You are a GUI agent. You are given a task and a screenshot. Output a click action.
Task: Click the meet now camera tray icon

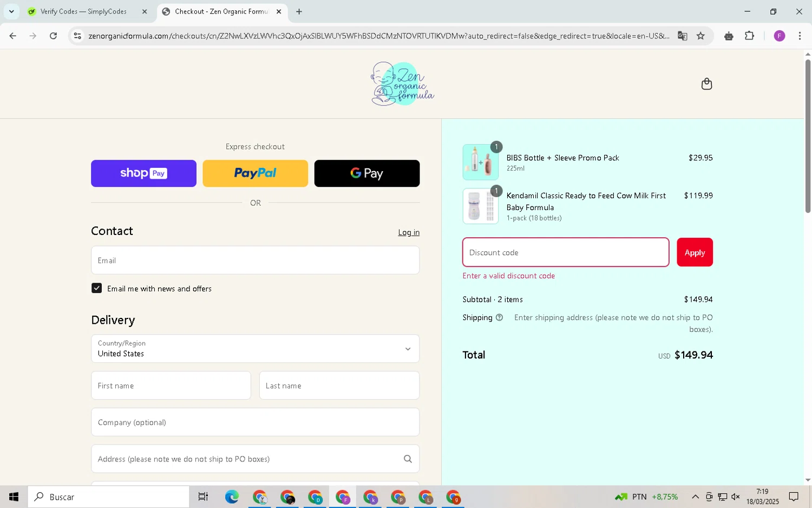(709, 497)
